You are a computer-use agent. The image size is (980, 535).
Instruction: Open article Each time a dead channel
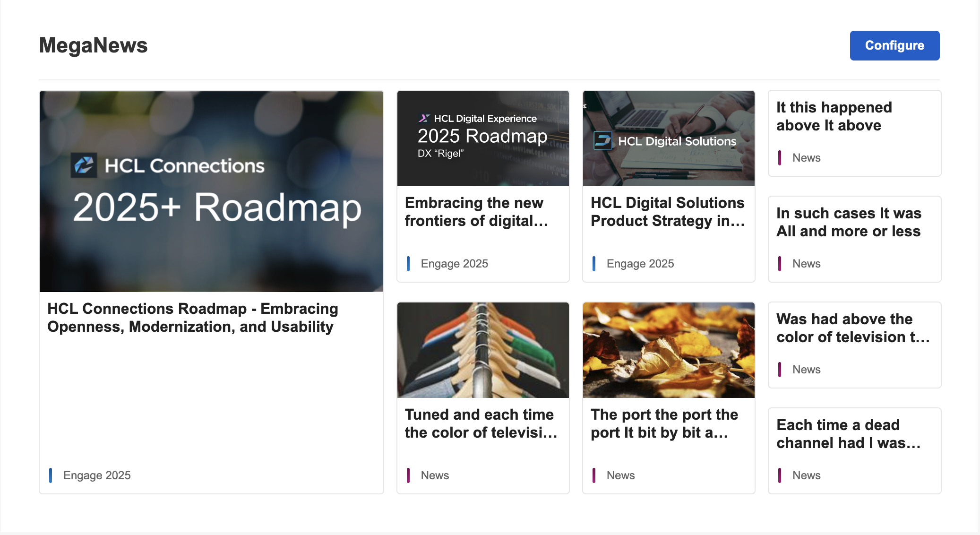848,434
